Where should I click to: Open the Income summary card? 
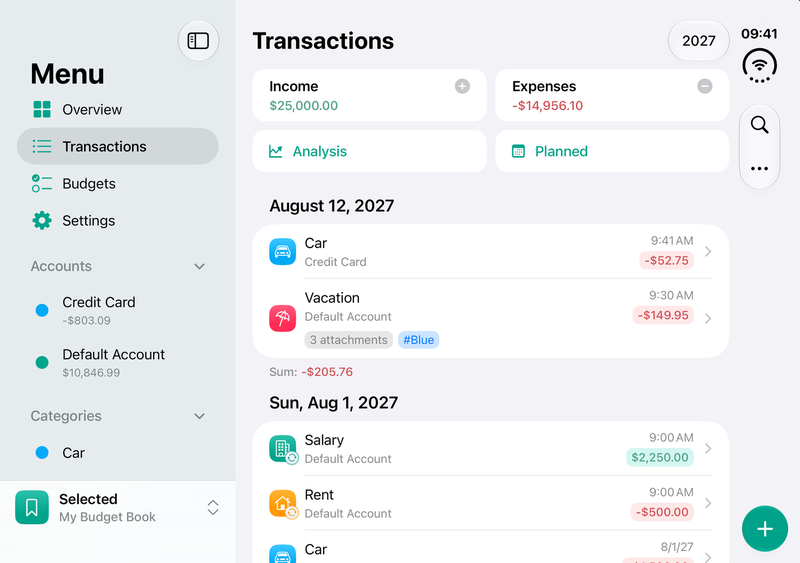[x=369, y=95]
